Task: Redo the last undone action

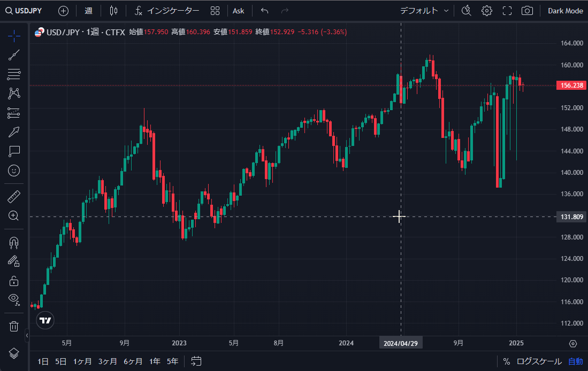Action: [285, 11]
